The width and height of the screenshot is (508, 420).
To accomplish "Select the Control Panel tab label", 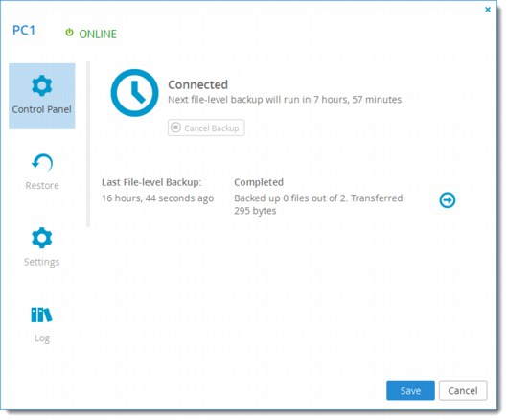I will 42,109.
